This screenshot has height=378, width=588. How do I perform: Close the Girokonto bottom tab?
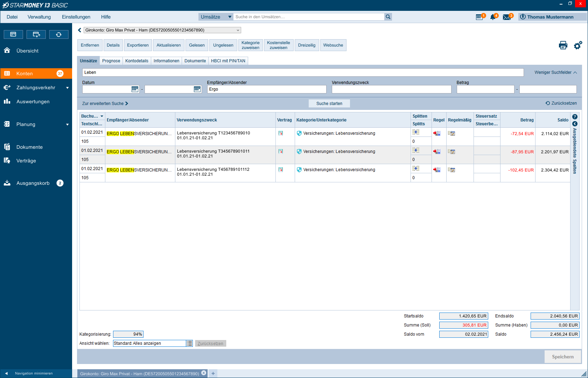204,373
